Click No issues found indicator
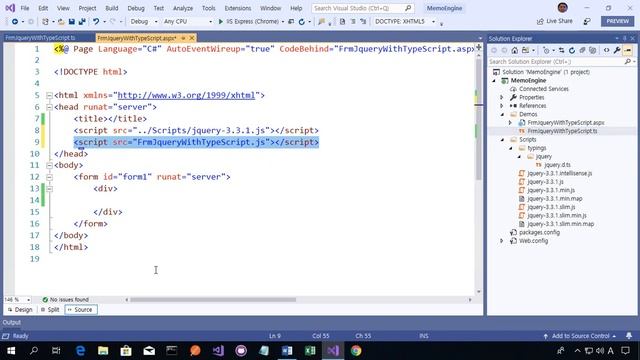The width and height of the screenshot is (640, 360). tap(66, 300)
